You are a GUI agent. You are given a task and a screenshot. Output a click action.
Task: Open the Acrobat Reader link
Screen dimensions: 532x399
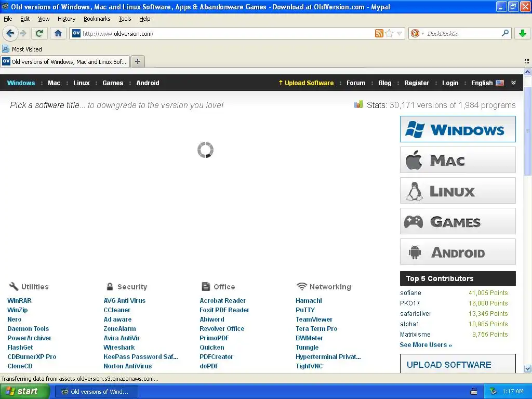click(222, 301)
